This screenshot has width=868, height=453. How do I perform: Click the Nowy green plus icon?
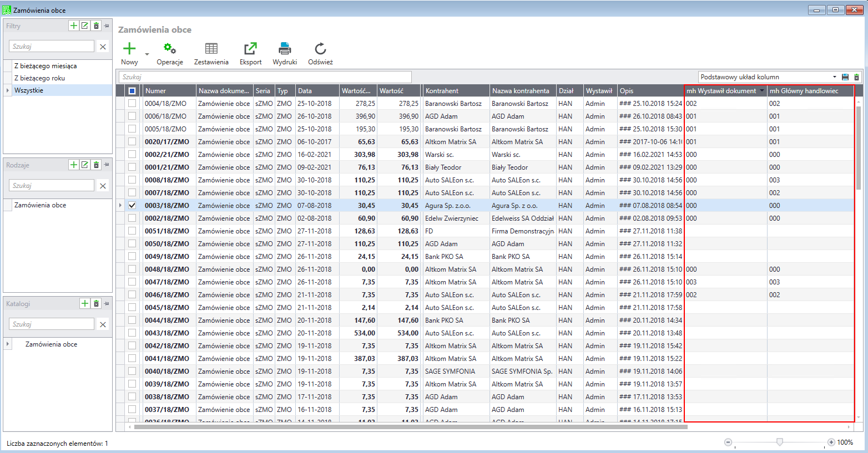click(129, 49)
